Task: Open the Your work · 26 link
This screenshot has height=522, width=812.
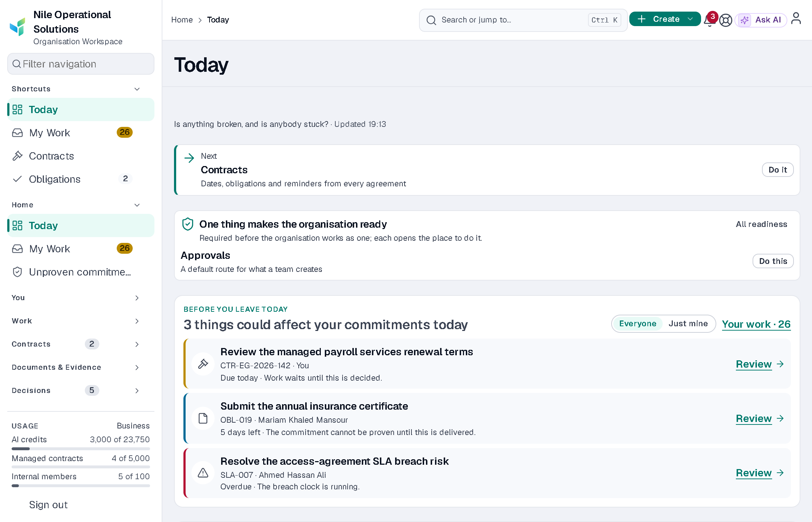Action: click(x=756, y=324)
